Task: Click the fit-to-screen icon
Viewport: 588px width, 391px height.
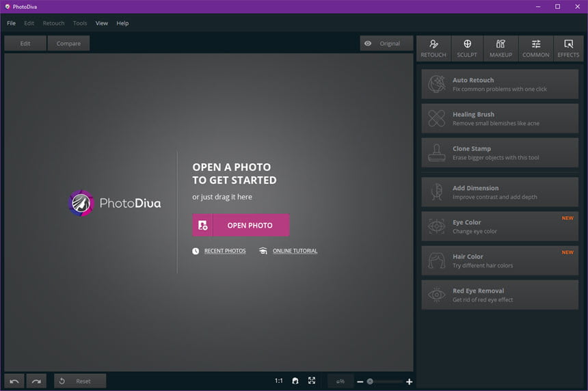Action: pos(312,381)
